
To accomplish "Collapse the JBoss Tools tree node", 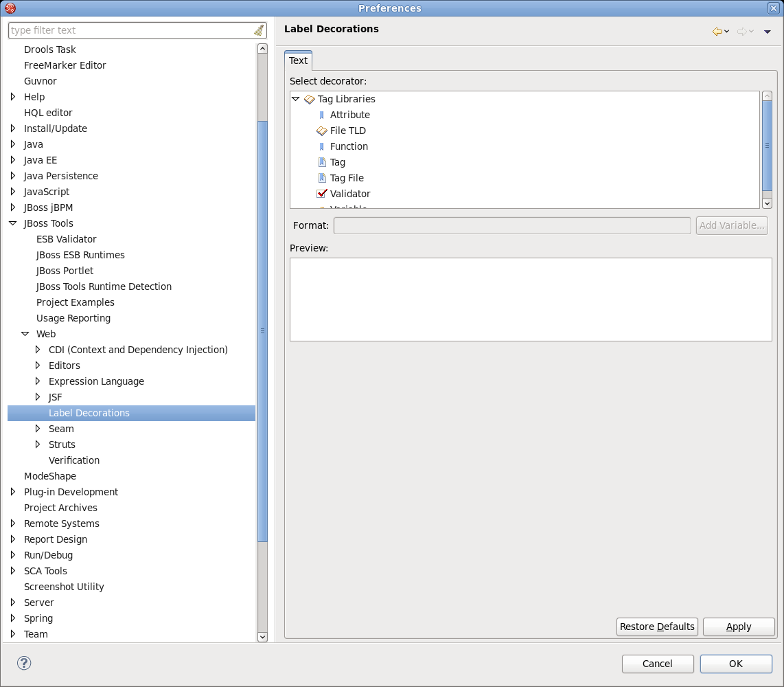I will 13,223.
